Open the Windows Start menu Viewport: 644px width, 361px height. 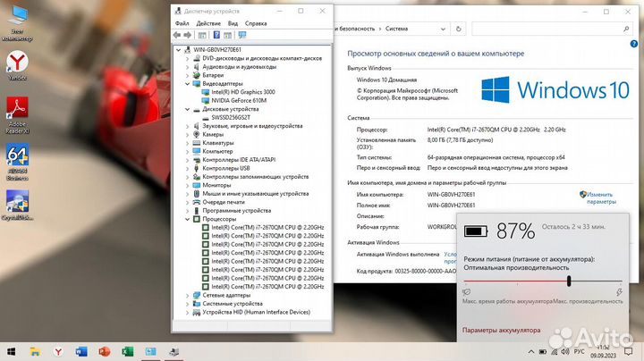(x=12, y=351)
